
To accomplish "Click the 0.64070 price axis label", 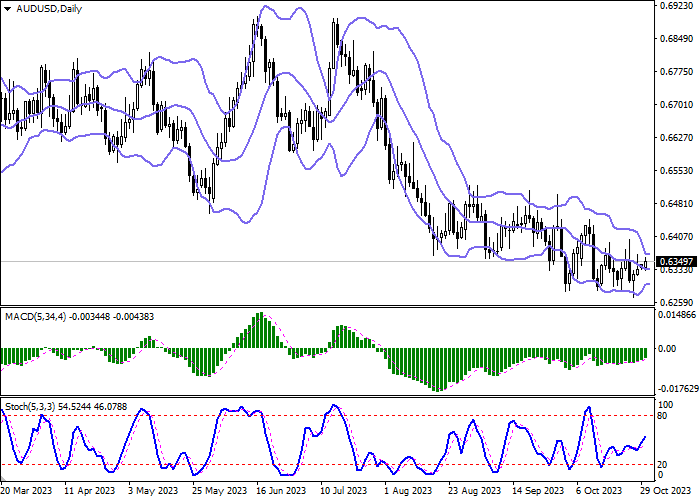I will click(677, 237).
